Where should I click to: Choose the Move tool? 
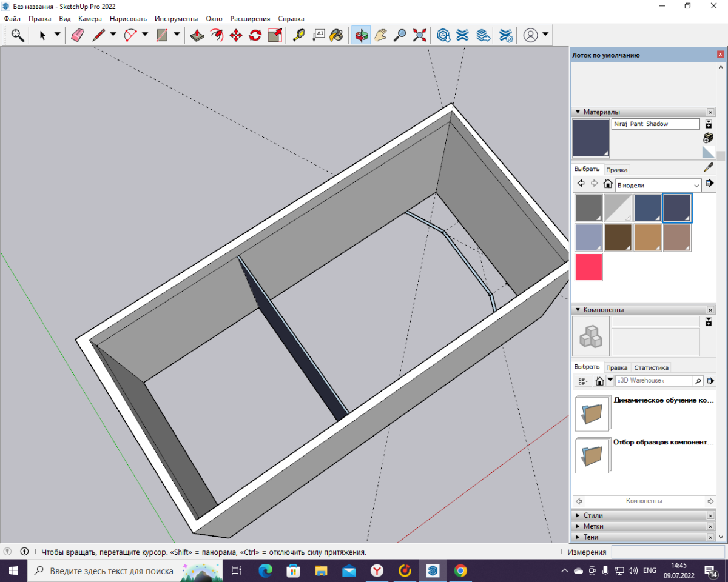[236, 35]
